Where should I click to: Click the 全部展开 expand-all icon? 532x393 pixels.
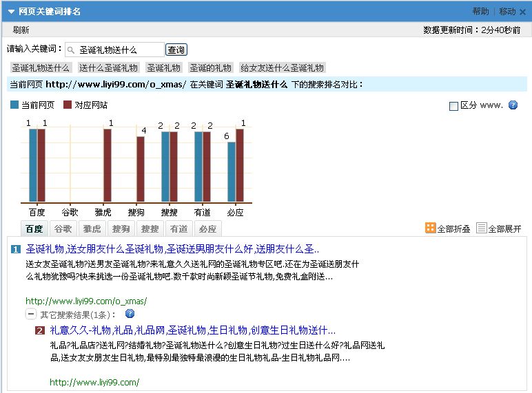482,228
